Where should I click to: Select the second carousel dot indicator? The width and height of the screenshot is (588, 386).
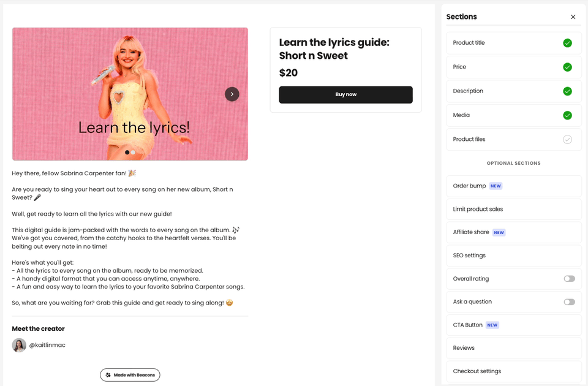134,153
